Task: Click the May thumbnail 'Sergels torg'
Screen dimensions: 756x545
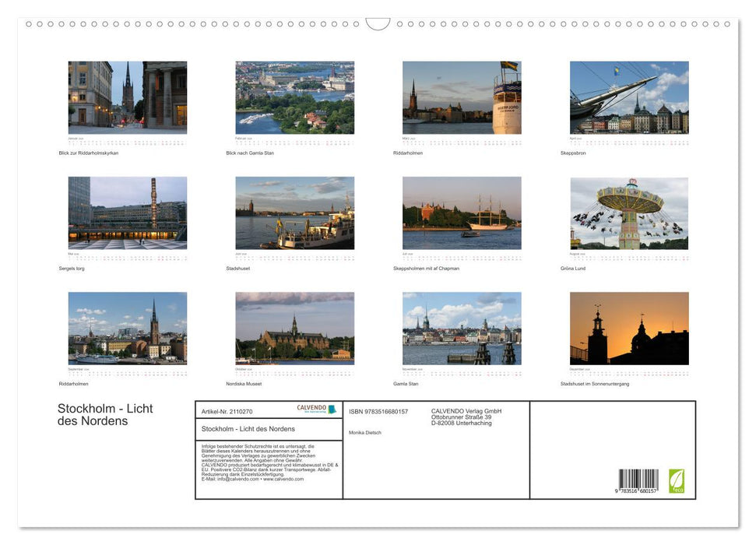Action: [x=127, y=213]
